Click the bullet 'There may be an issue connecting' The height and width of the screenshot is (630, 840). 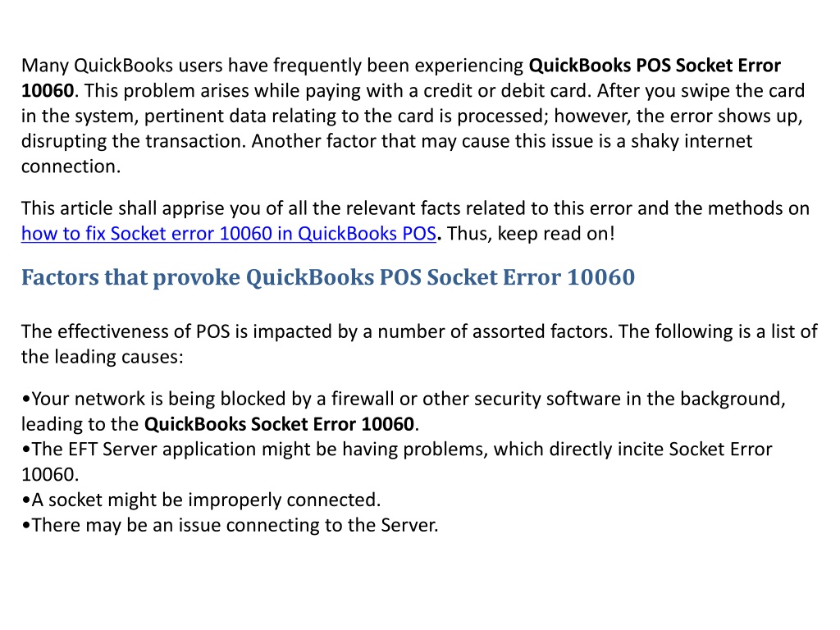(230, 525)
